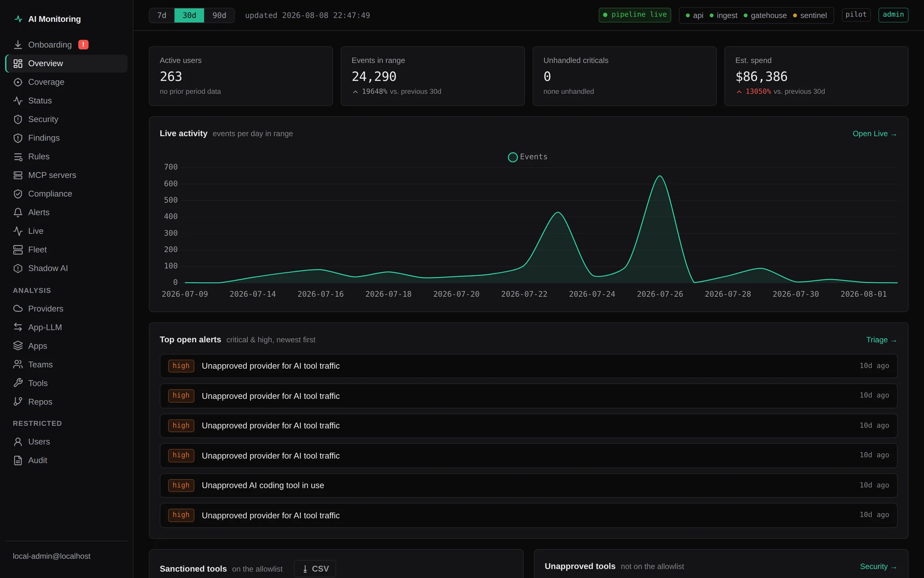The image size is (924, 578).
Task: Click the pilot badge
Action: 856,15
